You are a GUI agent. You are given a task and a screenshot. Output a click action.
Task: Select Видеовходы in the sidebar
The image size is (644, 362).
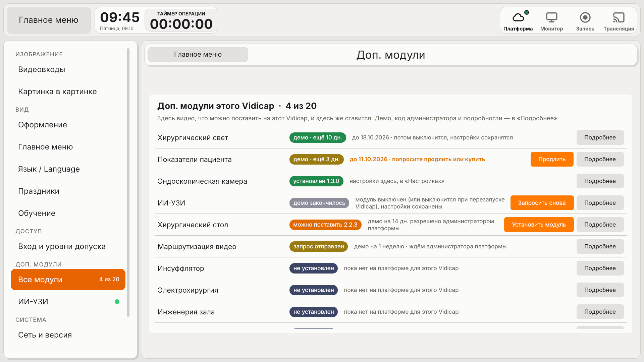68,70
